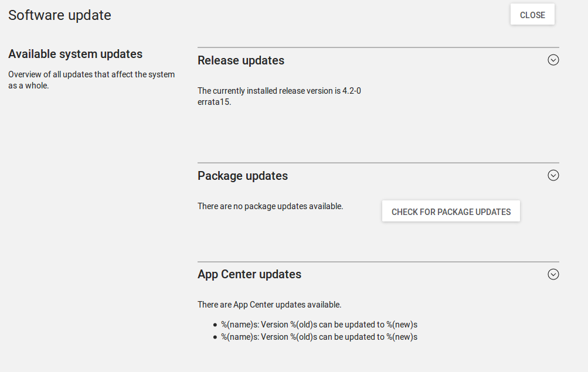
Task: Collapse the App Center updates chevron
Action: [x=553, y=274]
